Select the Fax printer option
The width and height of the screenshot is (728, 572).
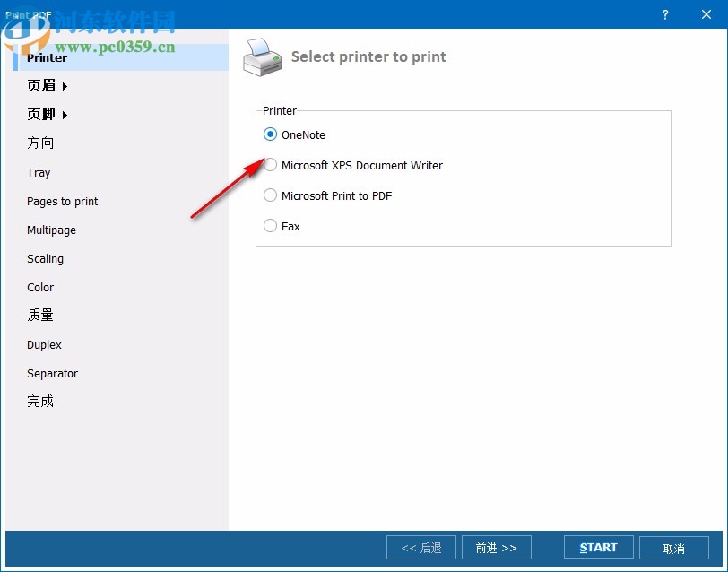270,226
